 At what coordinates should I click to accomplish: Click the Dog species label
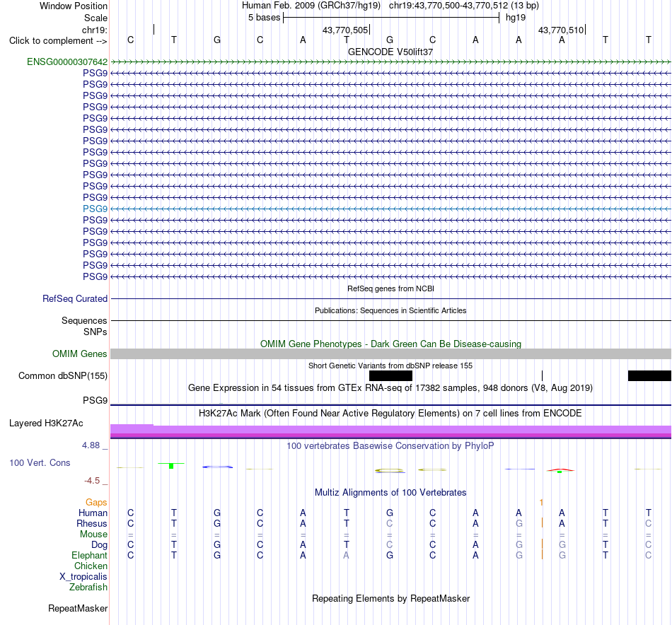pos(99,545)
